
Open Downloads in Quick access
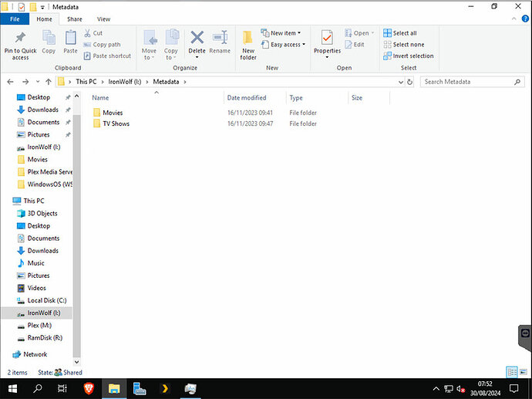point(42,110)
